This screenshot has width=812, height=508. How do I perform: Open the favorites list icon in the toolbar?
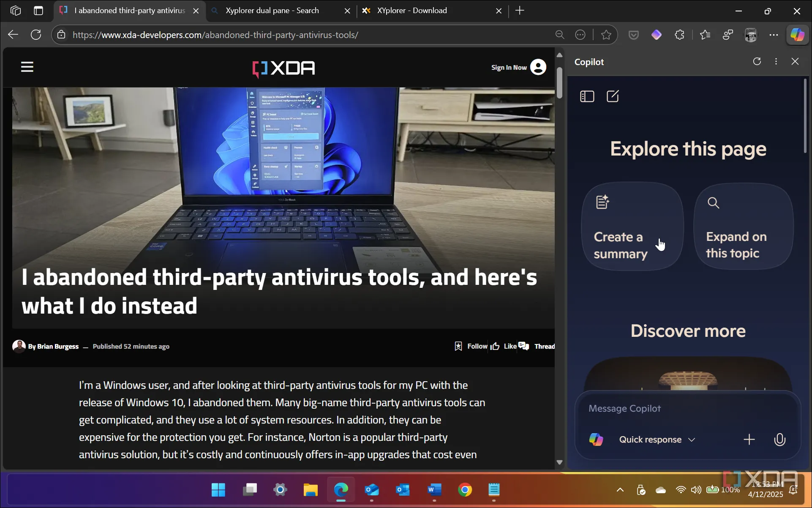[x=706, y=35]
